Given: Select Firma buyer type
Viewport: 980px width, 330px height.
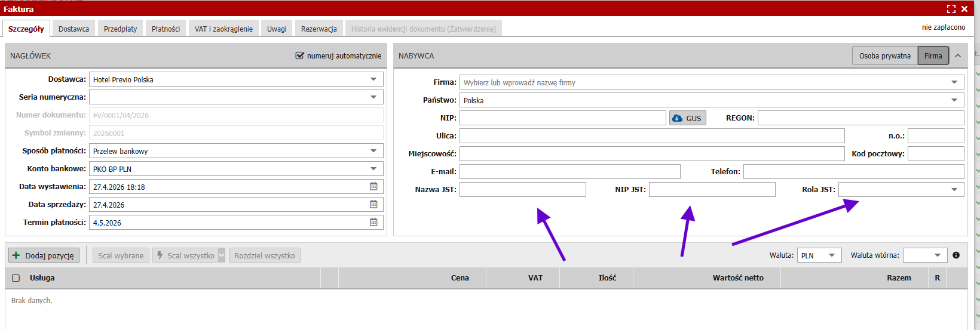Looking at the screenshot, I should pos(933,55).
